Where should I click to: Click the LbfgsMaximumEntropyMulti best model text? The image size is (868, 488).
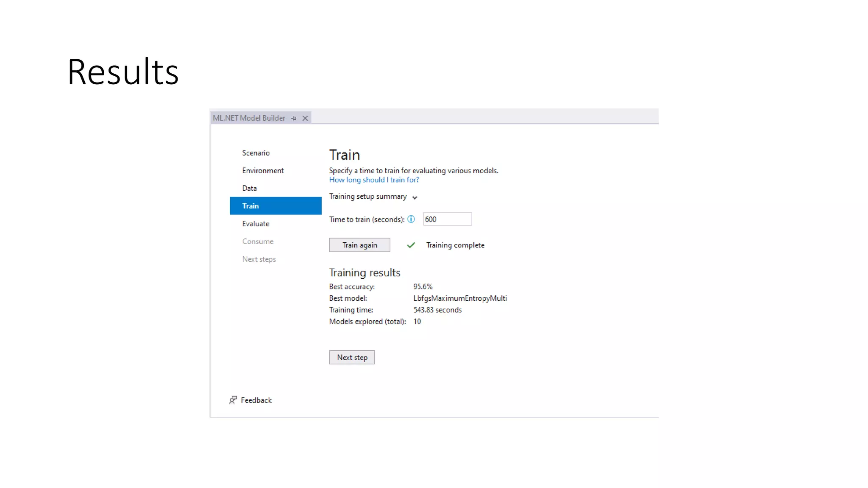click(x=460, y=298)
